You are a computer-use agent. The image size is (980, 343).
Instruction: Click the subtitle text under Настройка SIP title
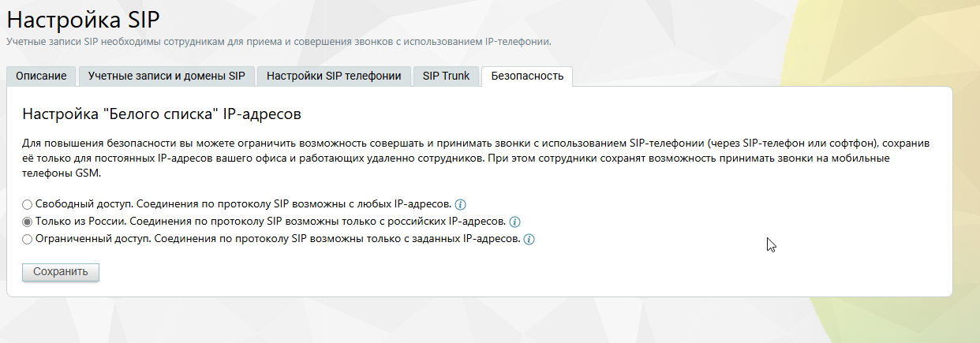pos(279,41)
